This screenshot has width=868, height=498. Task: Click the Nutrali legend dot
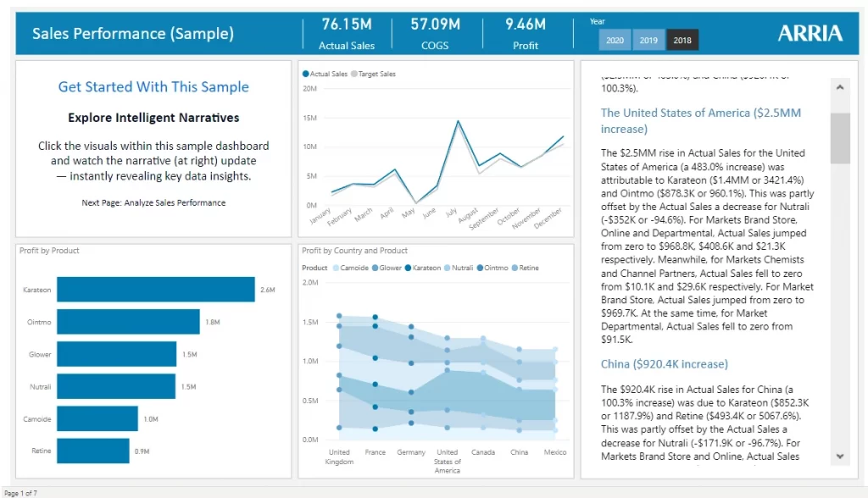[x=448, y=268]
